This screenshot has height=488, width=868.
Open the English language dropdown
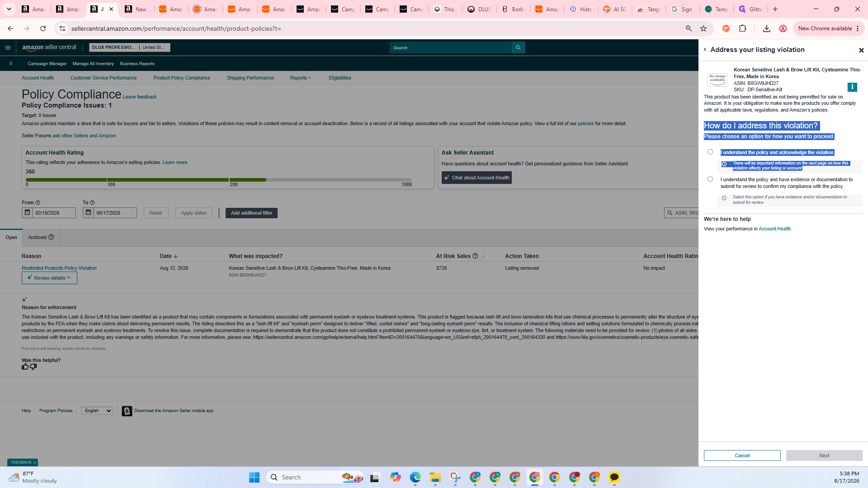point(97,411)
